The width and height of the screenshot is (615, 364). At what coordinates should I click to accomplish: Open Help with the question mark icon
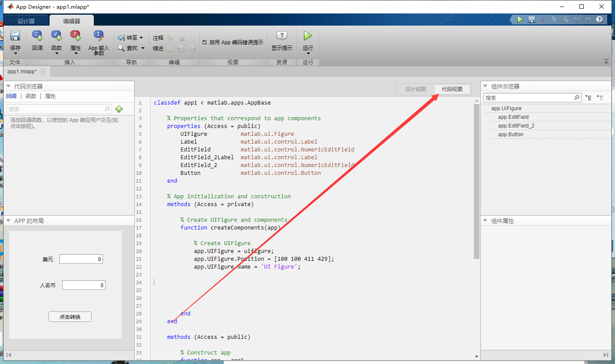pyautogui.click(x=599, y=20)
